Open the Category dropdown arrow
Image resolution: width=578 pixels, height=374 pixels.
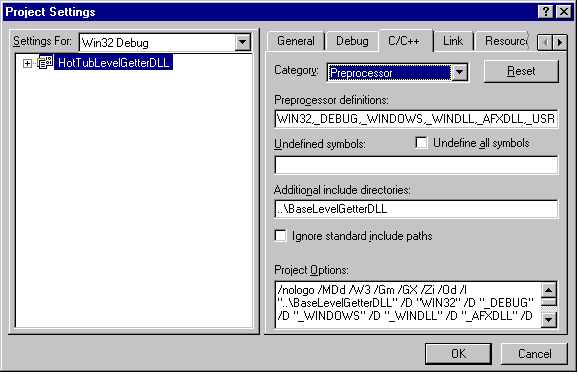pyautogui.click(x=460, y=72)
